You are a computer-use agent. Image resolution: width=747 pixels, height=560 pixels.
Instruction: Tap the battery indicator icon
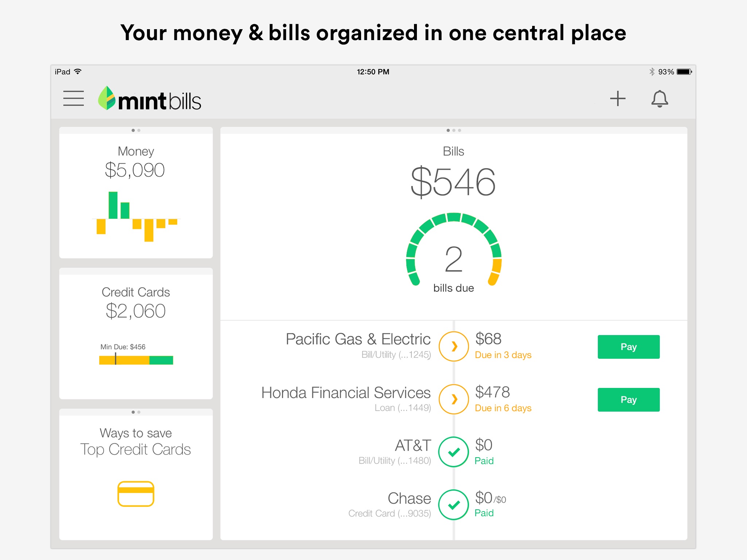(684, 72)
